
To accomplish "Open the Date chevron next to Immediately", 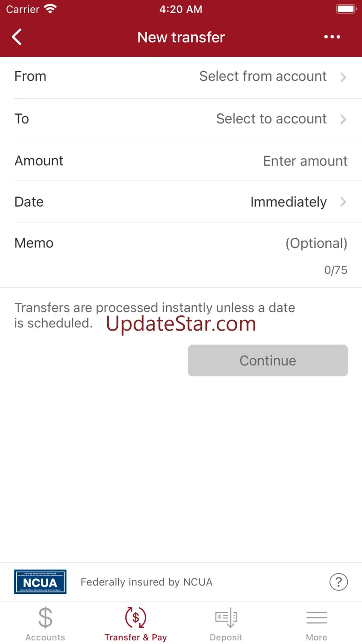I will coord(343,202).
